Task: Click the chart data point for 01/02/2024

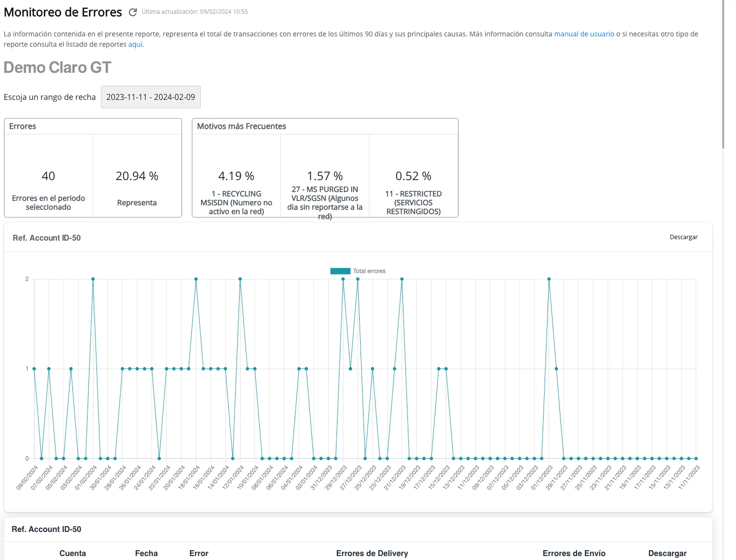Action: tap(93, 279)
